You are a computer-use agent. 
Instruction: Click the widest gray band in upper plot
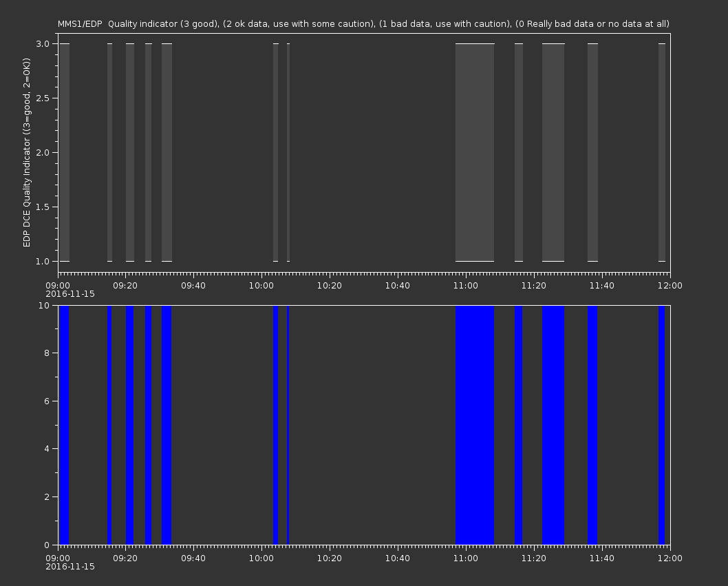coord(475,152)
